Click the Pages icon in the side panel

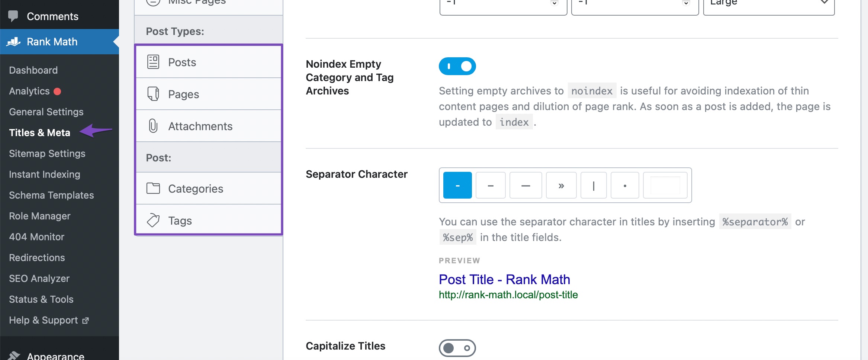pos(154,94)
